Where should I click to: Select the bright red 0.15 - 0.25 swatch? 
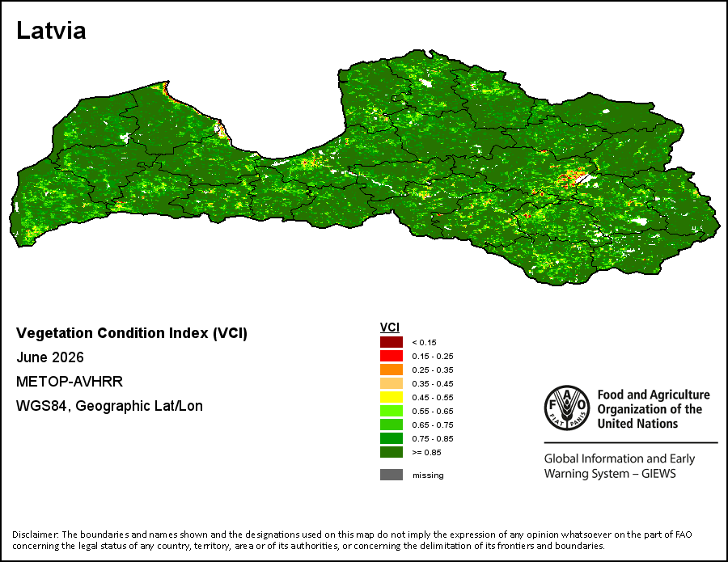coord(392,356)
